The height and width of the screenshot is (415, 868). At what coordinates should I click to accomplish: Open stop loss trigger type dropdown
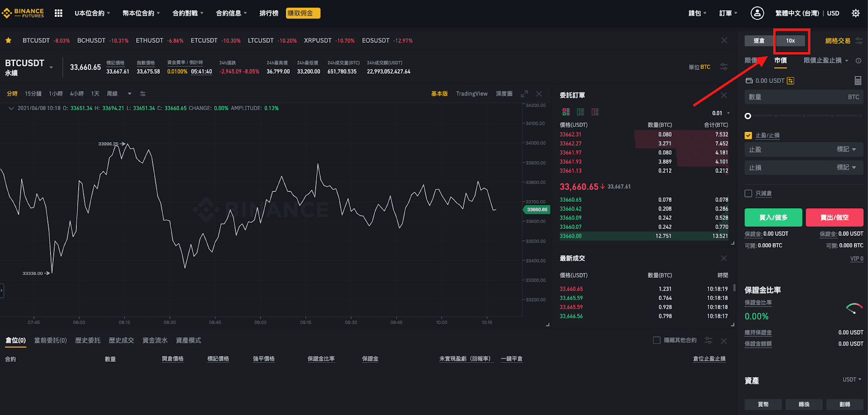846,168
